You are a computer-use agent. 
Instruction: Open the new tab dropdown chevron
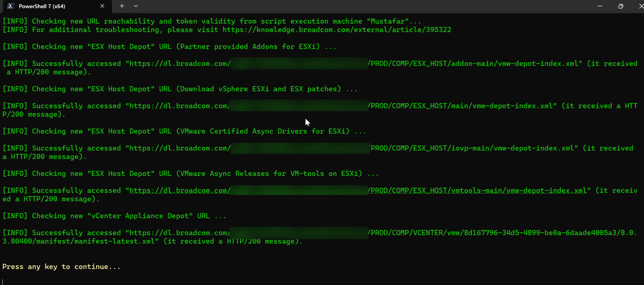click(136, 6)
